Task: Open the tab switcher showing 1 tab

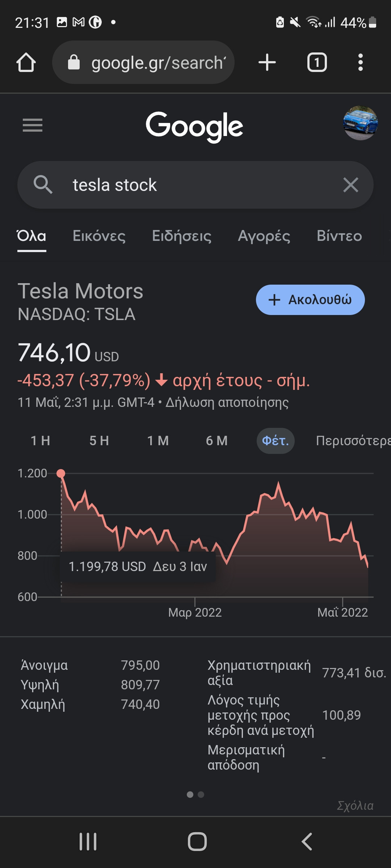Action: click(317, 62)
